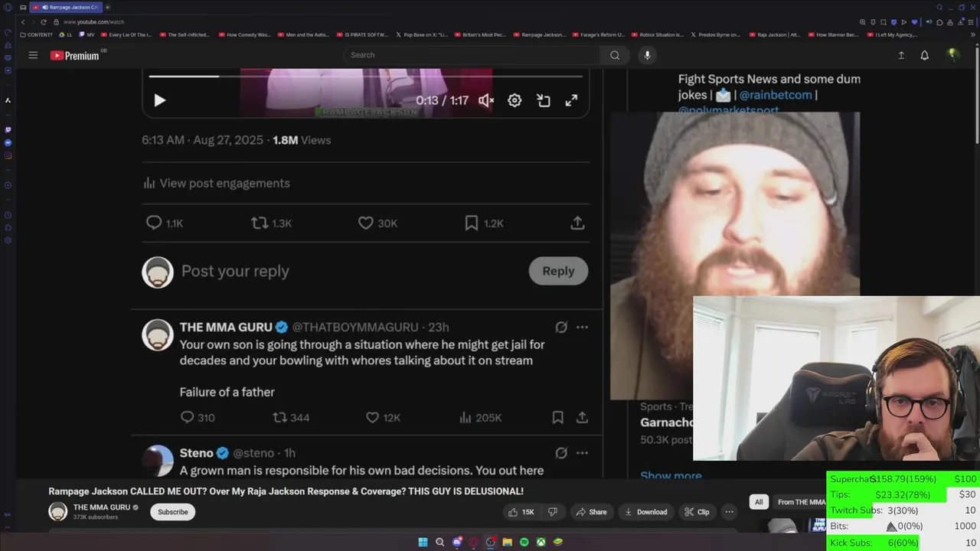Open the CONTENT? bookmarks folder
Screen dimensions: 980x551
38,34
